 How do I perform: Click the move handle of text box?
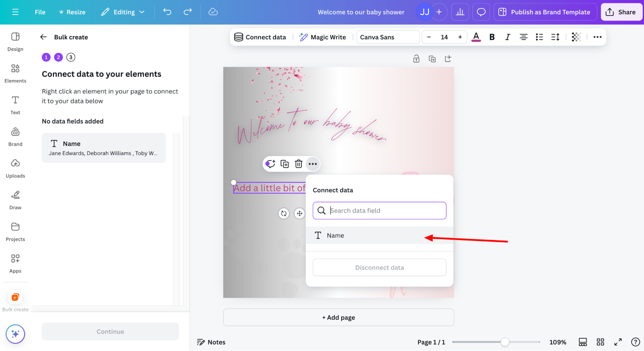(300, 213)
